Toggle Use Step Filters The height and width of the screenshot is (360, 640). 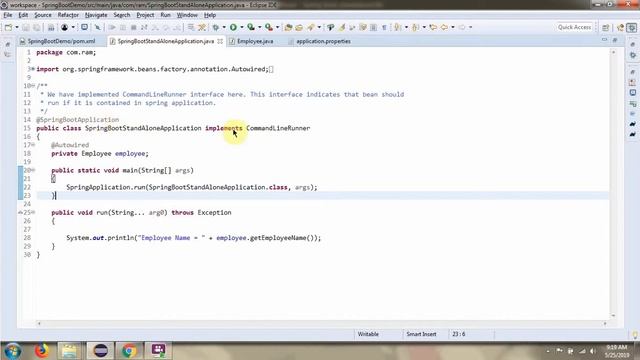(202, 27)
